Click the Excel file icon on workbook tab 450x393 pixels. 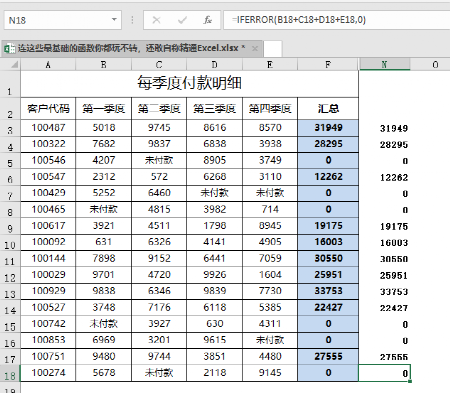[x=9, y=49]
